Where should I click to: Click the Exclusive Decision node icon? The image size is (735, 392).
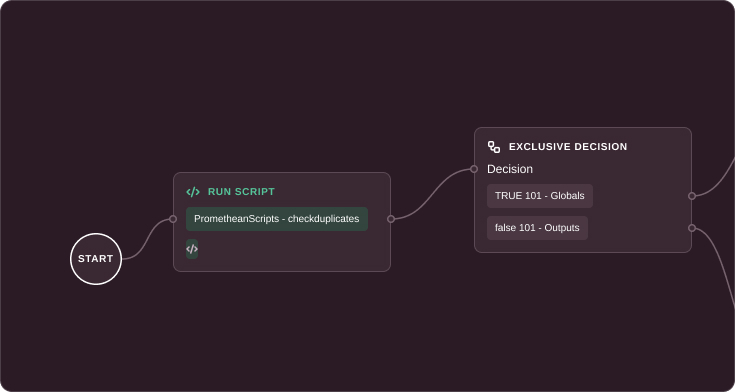494,147
